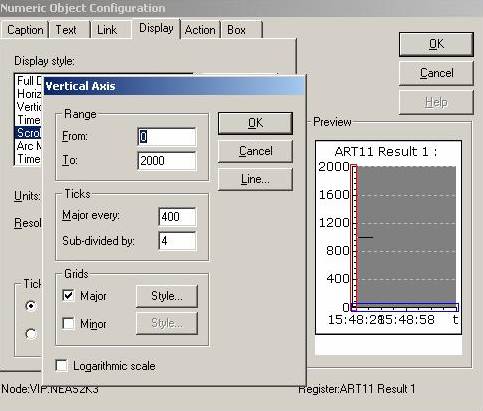Select the Arc M display style item
This screenshot has height=411, width=483.
click(29, 146)
